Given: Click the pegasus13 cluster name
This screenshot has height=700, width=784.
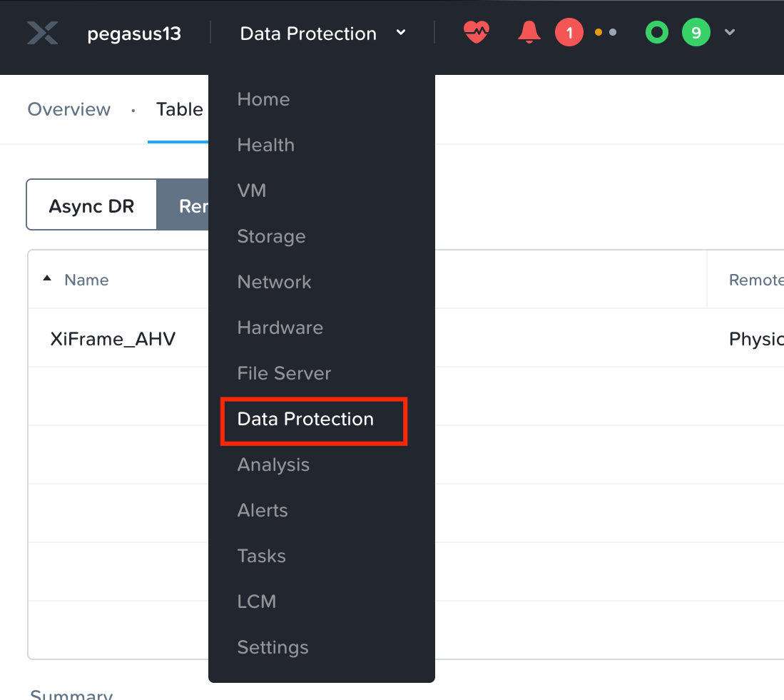Looking at the screenshot, I should coord(134,34).
